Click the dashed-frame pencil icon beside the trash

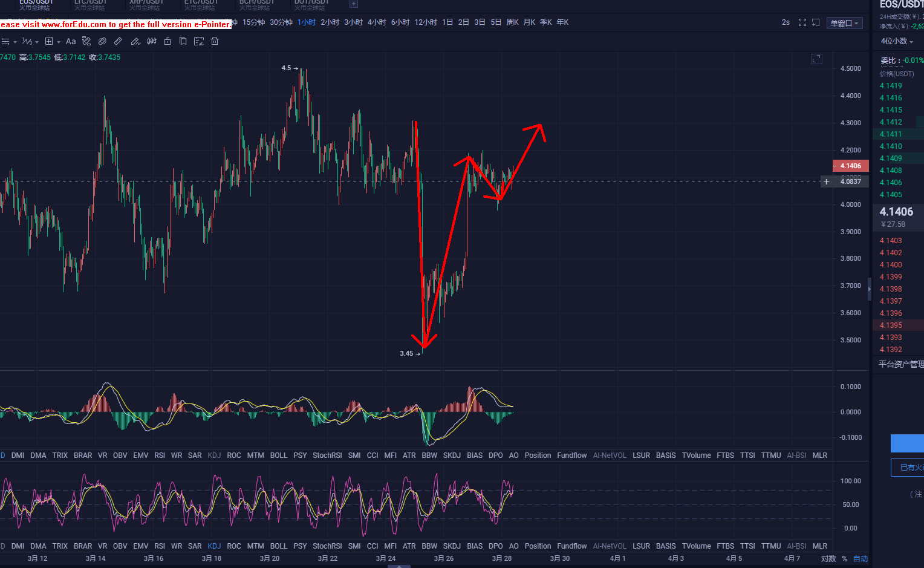pos(199,42)
